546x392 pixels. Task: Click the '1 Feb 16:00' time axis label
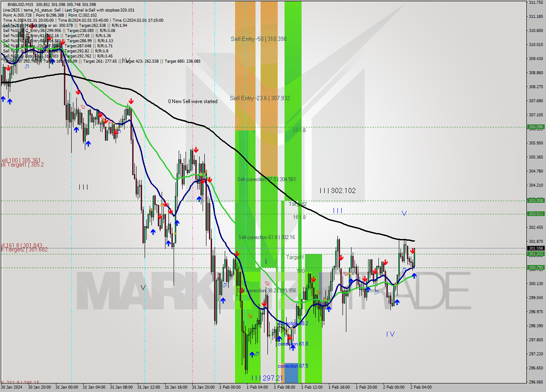[x=339, y=387]
